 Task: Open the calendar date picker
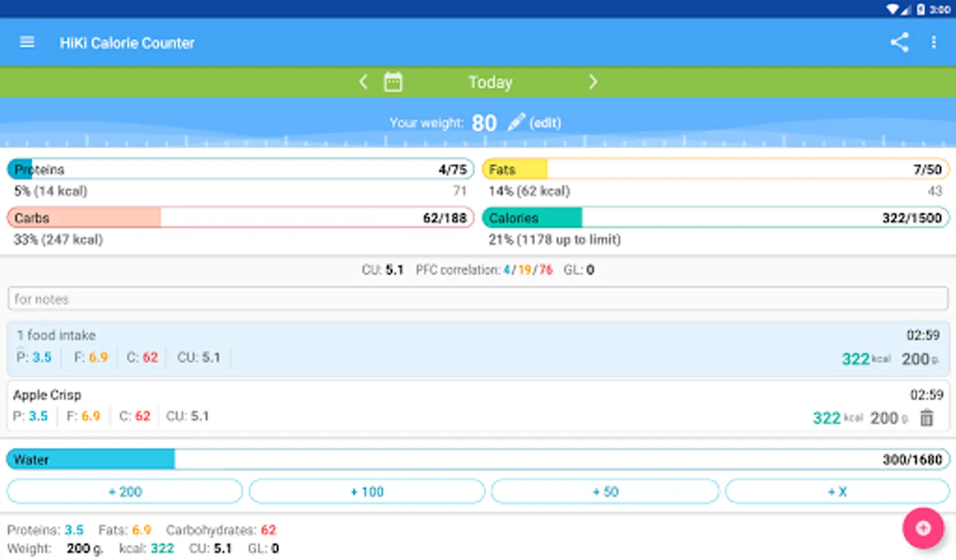click(393, 82)
